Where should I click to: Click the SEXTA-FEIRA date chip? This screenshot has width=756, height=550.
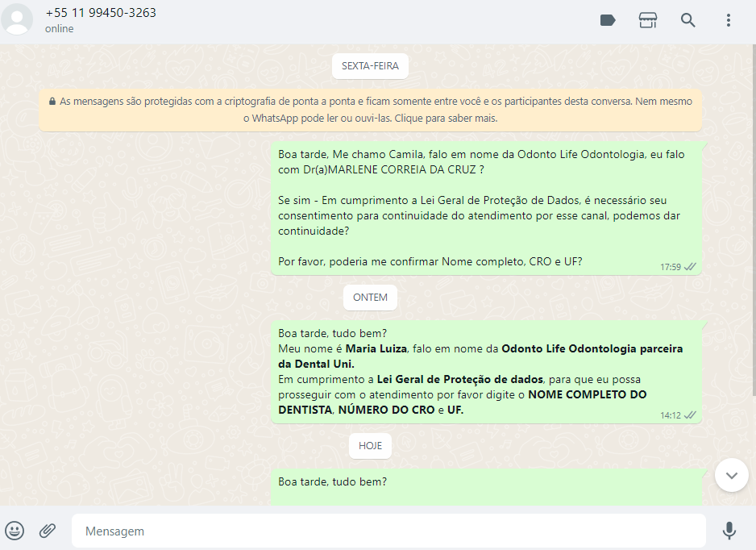click(370, 65)
